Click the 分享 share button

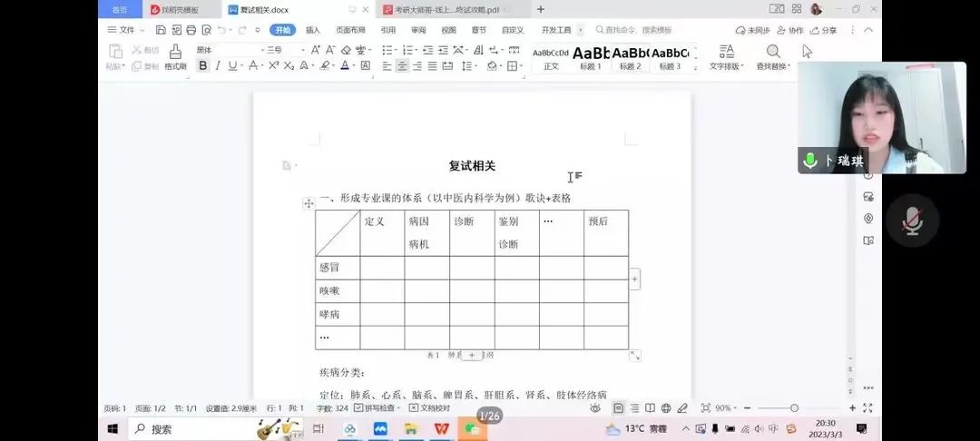824,30
